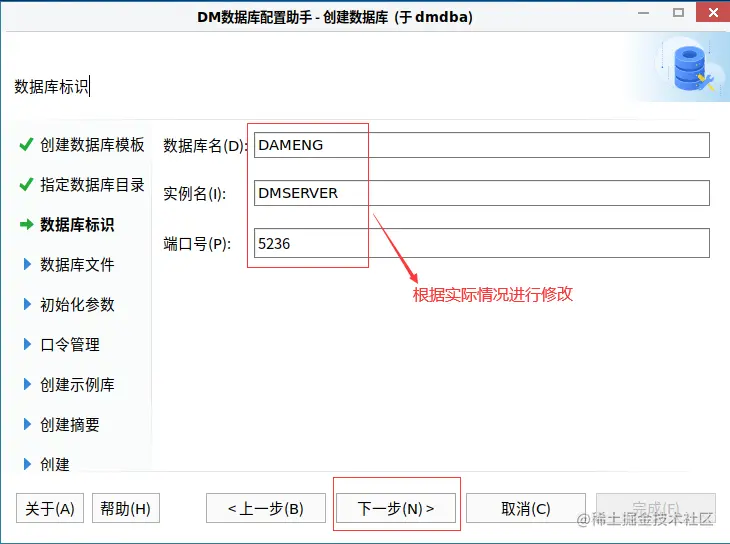The image size is (730, 544).
Task: Open the 关于(A) about dialog
Action: [50, 508]
